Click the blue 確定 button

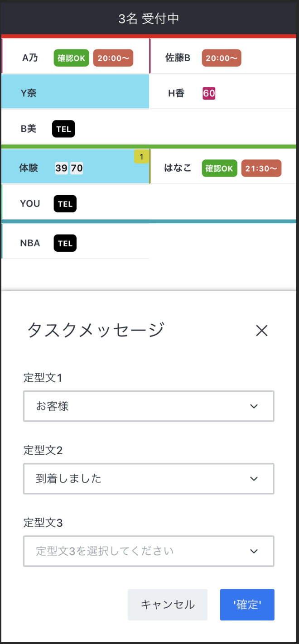tap(247, 605)
